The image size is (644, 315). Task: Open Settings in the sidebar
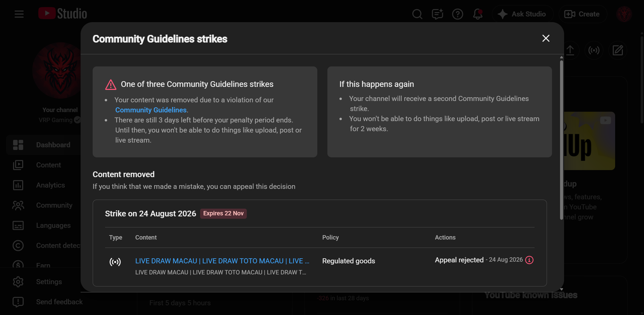(x=44, y=282)
